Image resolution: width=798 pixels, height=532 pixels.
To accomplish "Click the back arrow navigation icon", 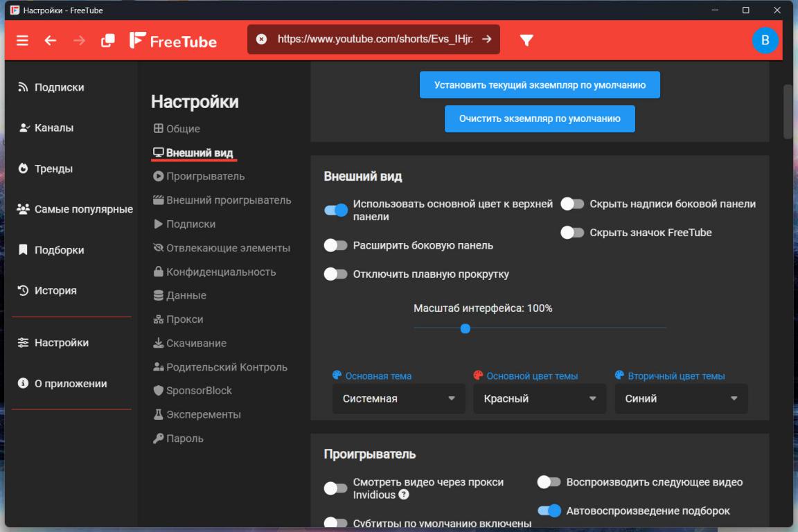I will (51, 40).
